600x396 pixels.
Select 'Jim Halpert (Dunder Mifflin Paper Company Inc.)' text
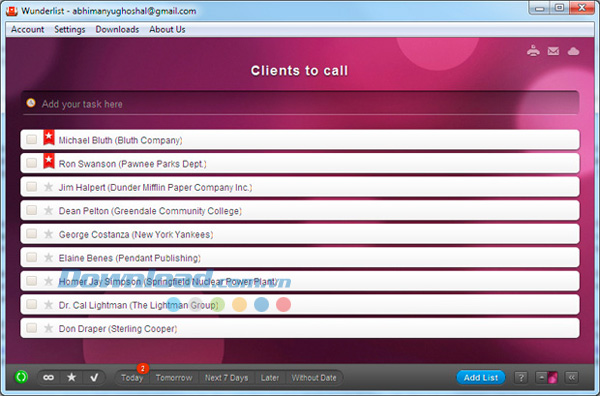pyautogui.click(x=155, y=187)
